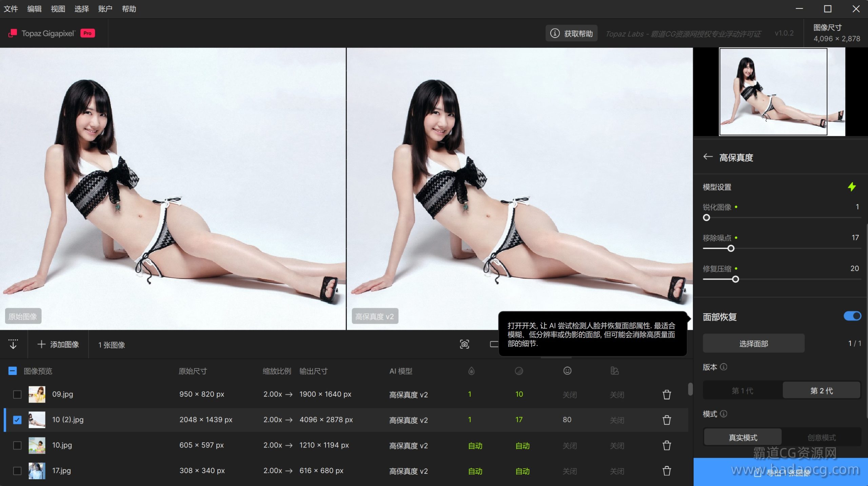Click the 获取帮助 button

[572, 33]
